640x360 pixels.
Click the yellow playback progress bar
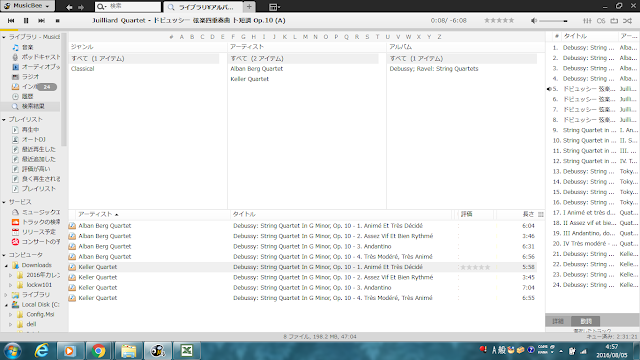[x=9, y=30]
